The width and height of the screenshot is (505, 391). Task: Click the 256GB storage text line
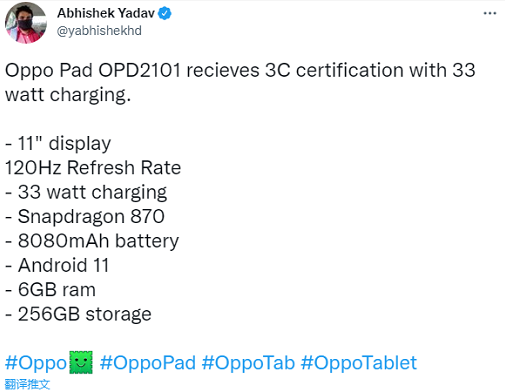[78, 314]
